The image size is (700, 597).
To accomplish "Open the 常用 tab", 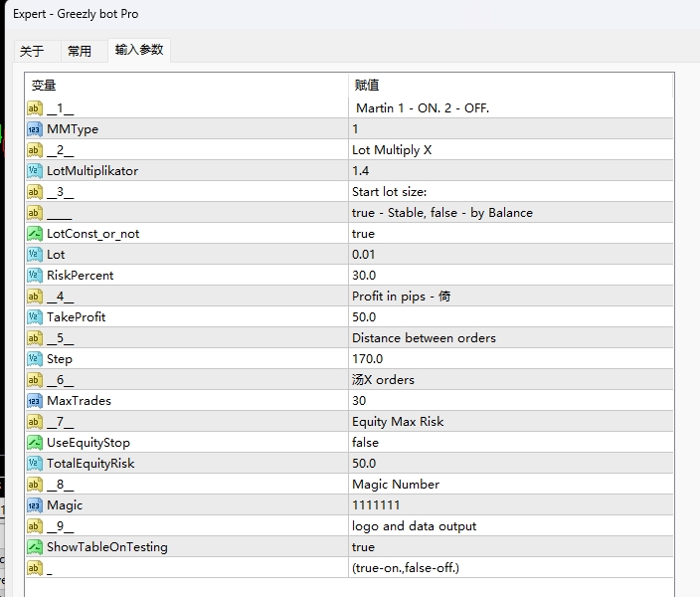I will [x=80, y=51].
